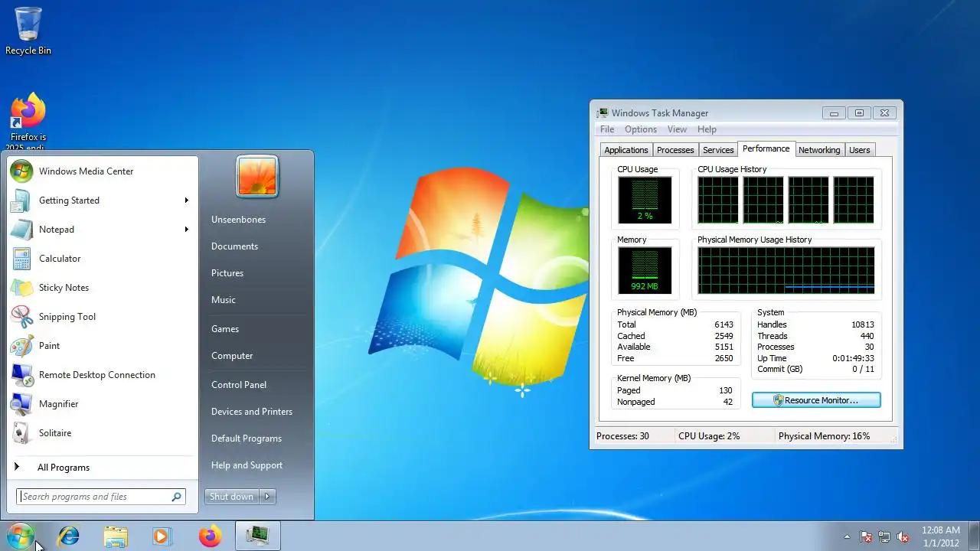Image resolution: width=980 pixels, height=551 pixels.
Task: Switch to the Networking tab
Action: (x=819, y=150)
